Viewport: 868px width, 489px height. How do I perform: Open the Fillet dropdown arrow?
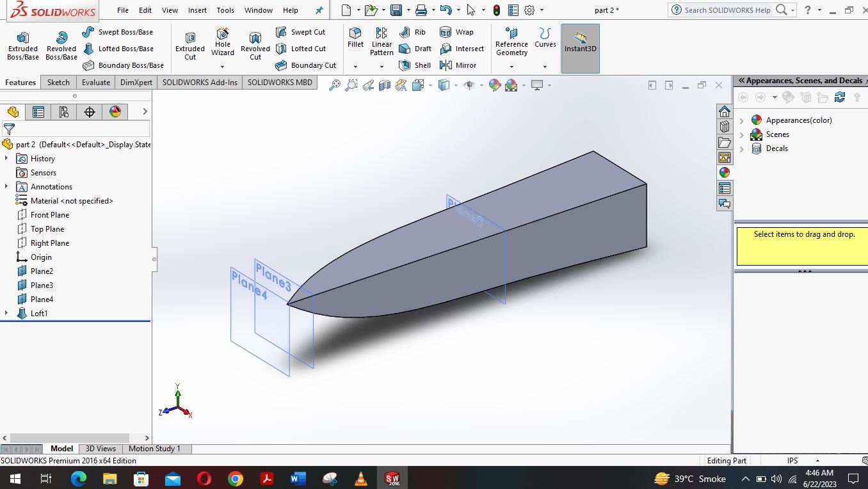pos(355,67)
